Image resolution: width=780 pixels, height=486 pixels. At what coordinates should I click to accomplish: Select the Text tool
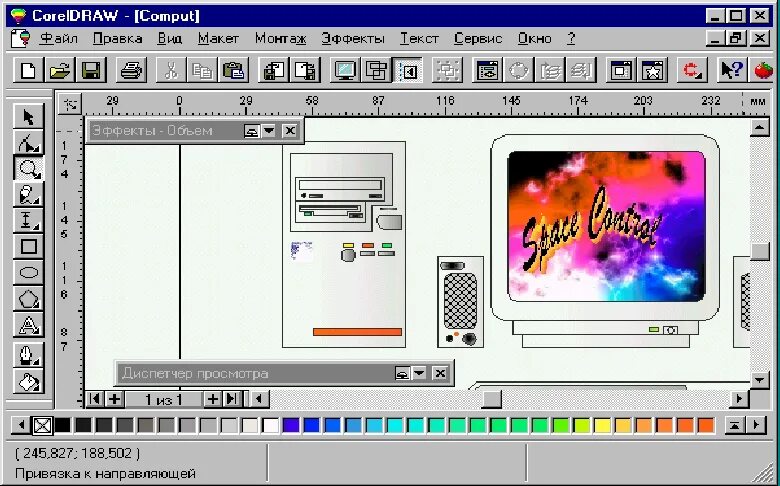coord(28,325)
